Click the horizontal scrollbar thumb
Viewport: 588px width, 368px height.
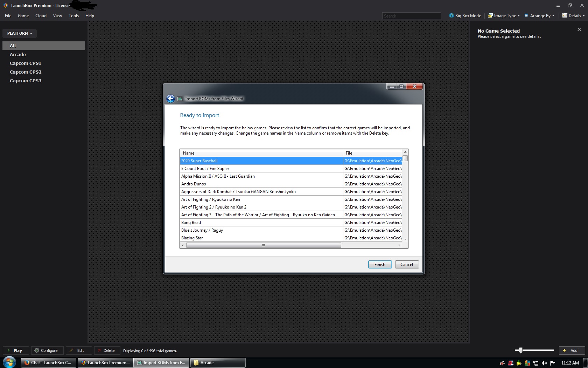point(264,245)
